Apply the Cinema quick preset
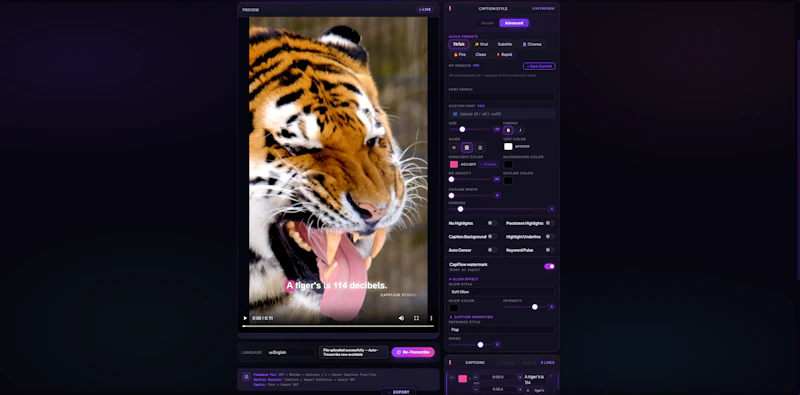Screen dimensions: 800x395 532,44
